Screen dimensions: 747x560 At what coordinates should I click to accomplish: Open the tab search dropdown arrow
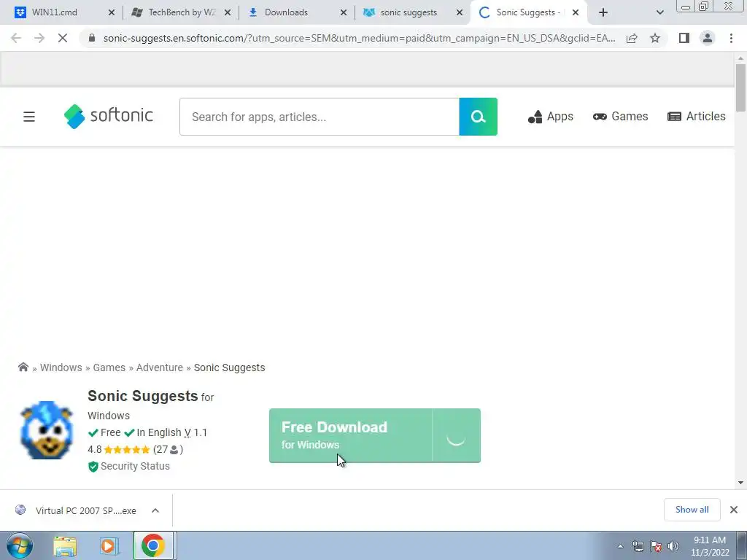coord(659,12)
